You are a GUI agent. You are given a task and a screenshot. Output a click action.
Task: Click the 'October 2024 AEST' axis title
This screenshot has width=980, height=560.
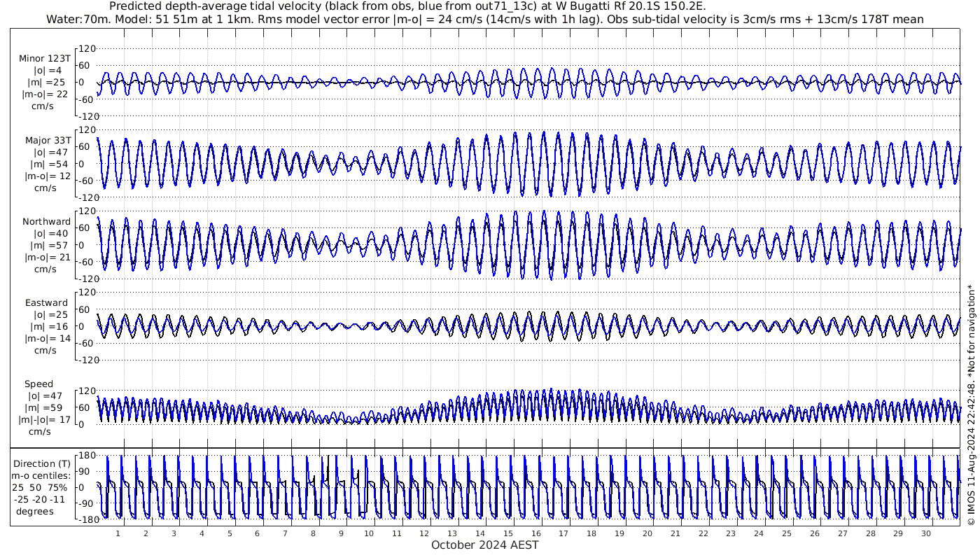tap(484, 545)
